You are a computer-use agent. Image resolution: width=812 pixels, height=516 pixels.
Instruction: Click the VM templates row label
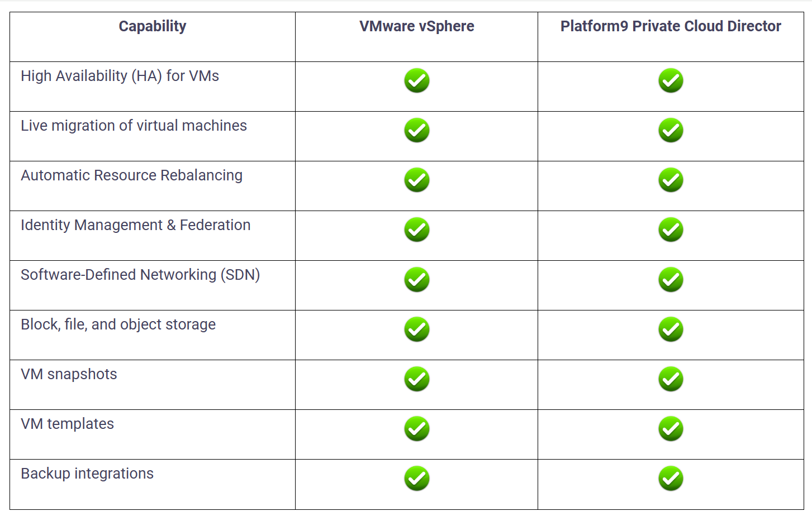pyautogui.click(x=67, y=424)
